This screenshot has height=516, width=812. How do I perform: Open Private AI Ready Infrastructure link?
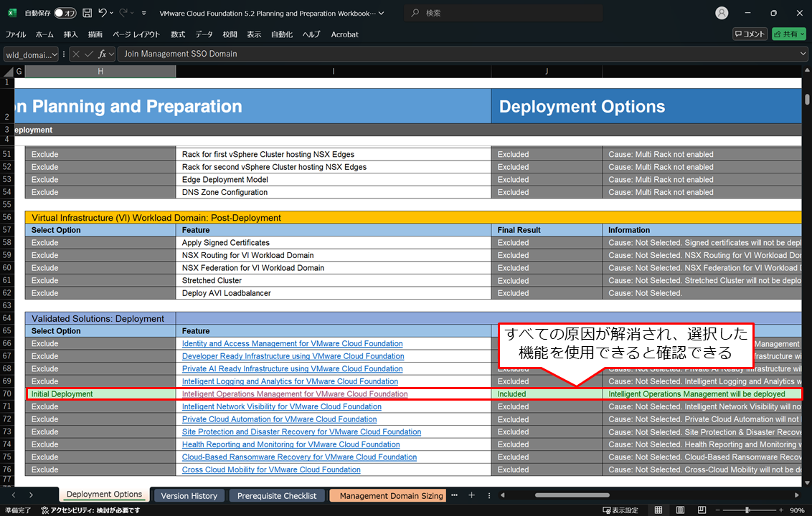[x=292, y=368]
